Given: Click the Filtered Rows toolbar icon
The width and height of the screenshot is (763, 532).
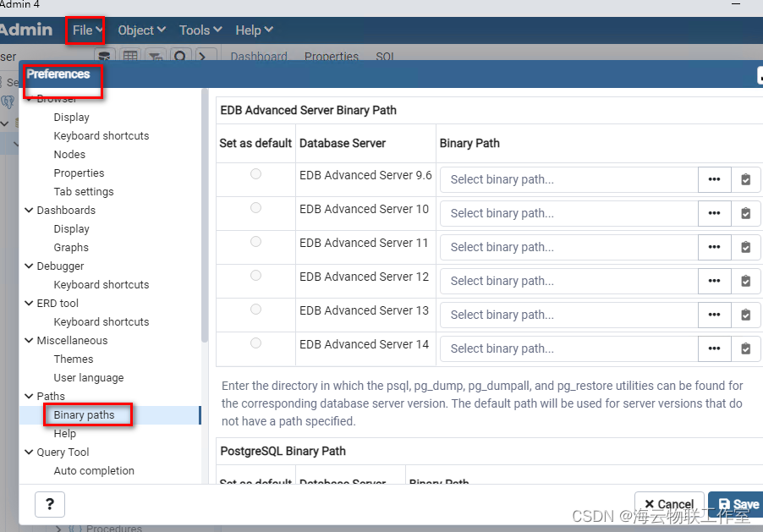Looking at the screenshot, I should pyautogui.click(x=156, y=56).
